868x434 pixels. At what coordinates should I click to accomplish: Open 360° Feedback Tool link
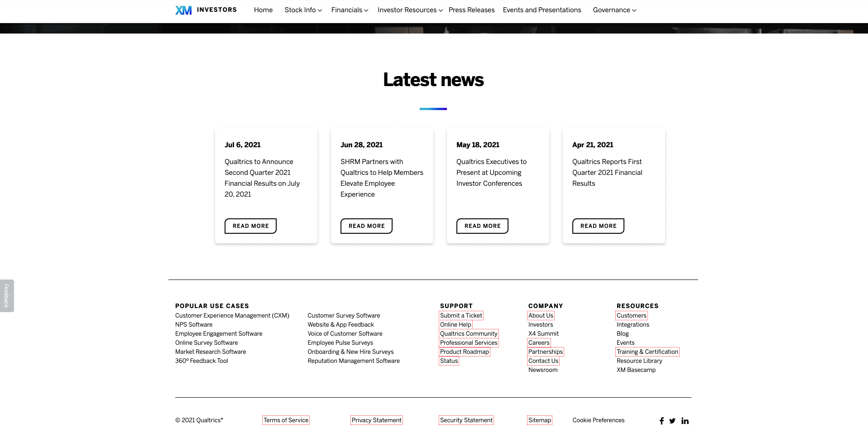tap(201, 361)
